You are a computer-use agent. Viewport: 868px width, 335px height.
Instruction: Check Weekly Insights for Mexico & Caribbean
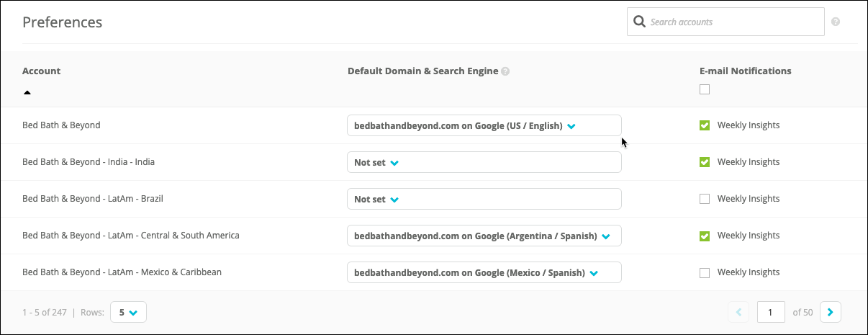[705, 272]
